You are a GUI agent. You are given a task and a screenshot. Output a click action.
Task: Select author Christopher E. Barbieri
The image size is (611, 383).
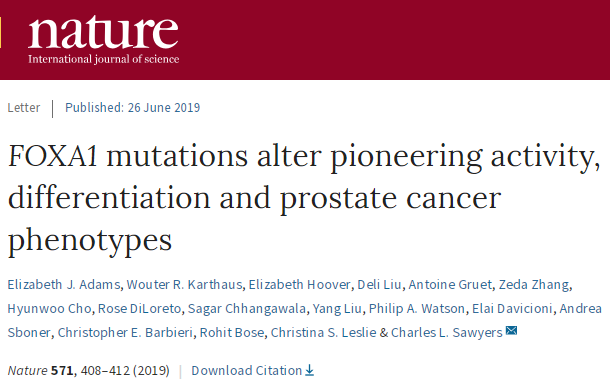tap(125, 333)
